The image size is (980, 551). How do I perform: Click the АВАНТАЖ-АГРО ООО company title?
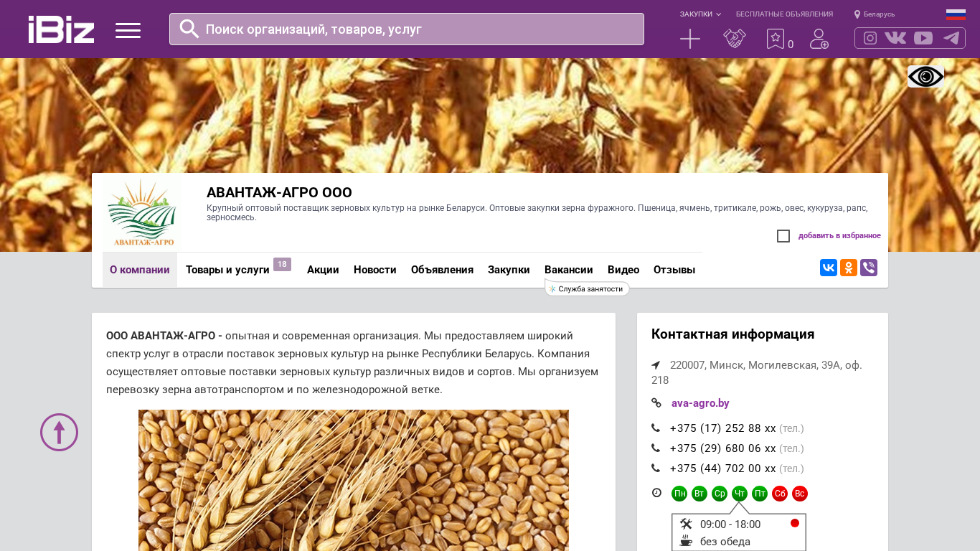pyautogui.click(x=279, y=193)
